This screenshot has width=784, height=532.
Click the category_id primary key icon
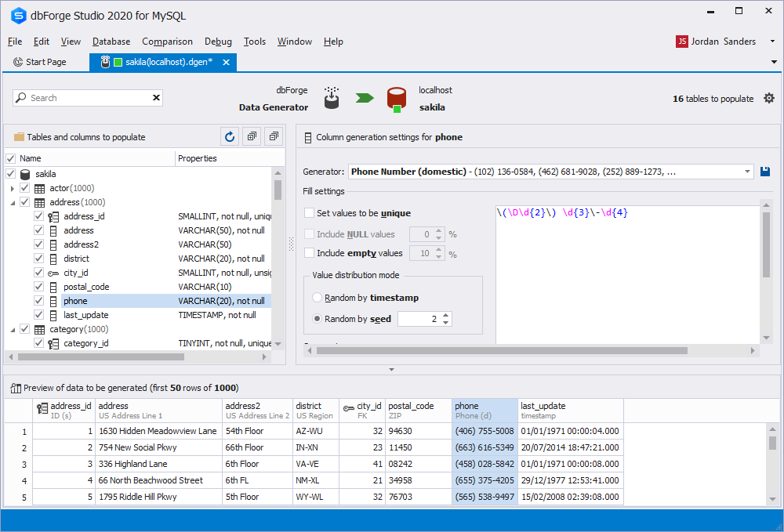[53, 343]
